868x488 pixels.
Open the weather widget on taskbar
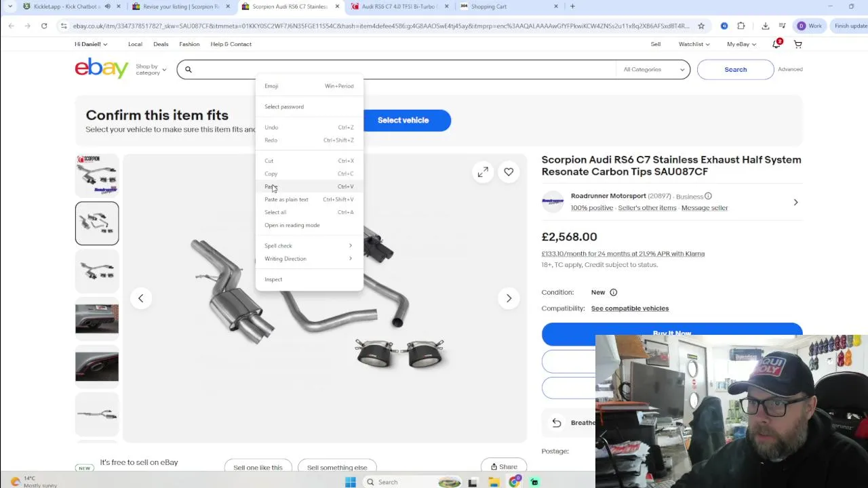[x=34, y=482]
